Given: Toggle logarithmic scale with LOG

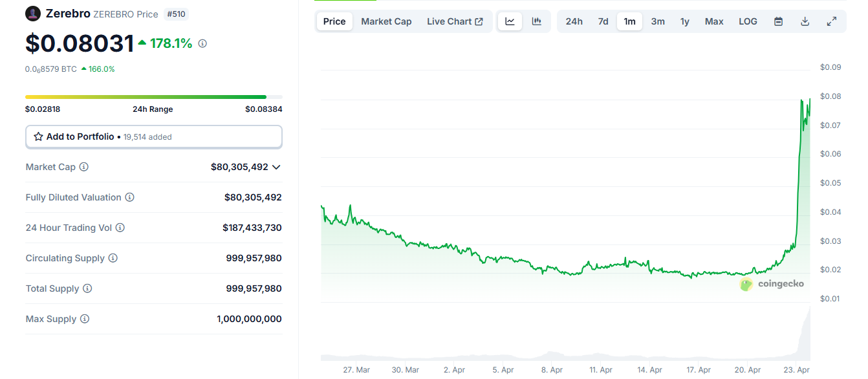Looking at the screenshot, I should tap(748, 21).
